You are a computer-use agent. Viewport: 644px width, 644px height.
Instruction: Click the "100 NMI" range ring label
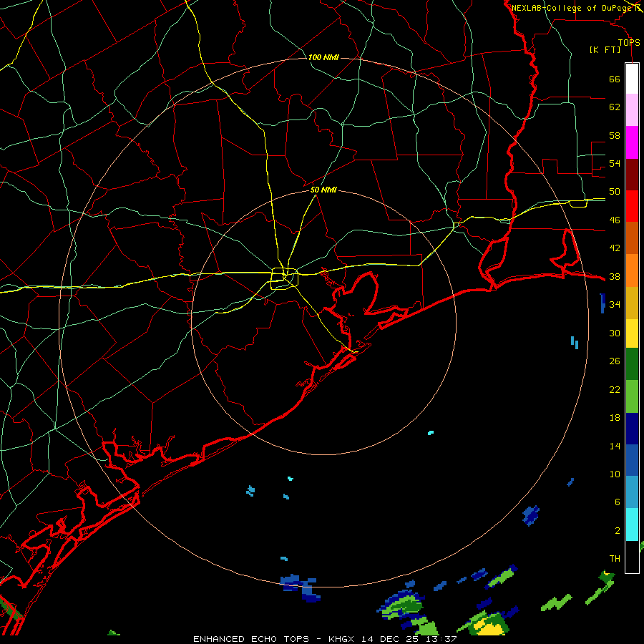(x=323, y=57)
